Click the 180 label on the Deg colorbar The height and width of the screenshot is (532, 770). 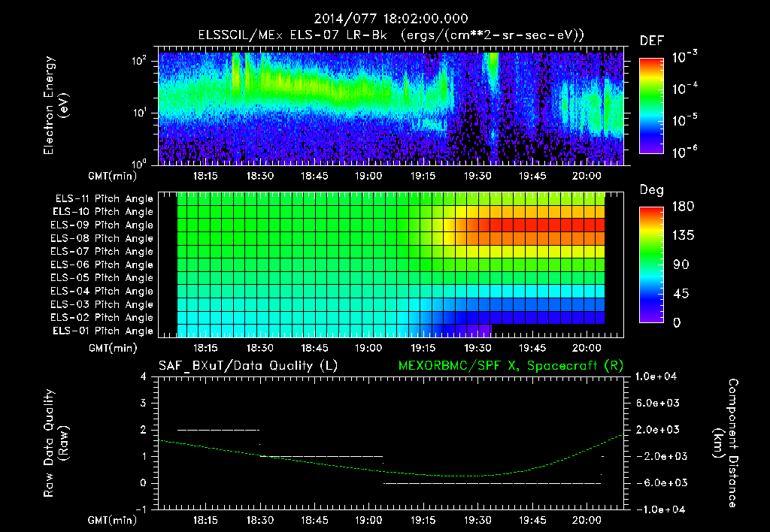[683, 207]
